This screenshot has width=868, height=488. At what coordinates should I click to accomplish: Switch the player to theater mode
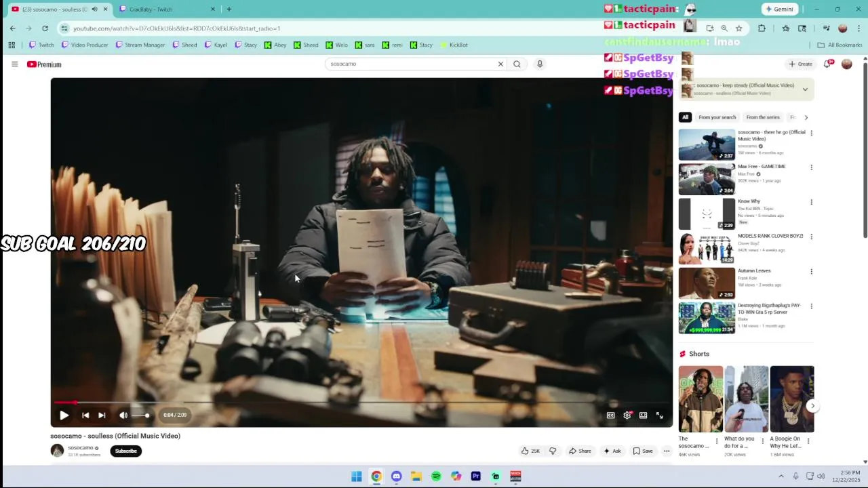(643, 415)
